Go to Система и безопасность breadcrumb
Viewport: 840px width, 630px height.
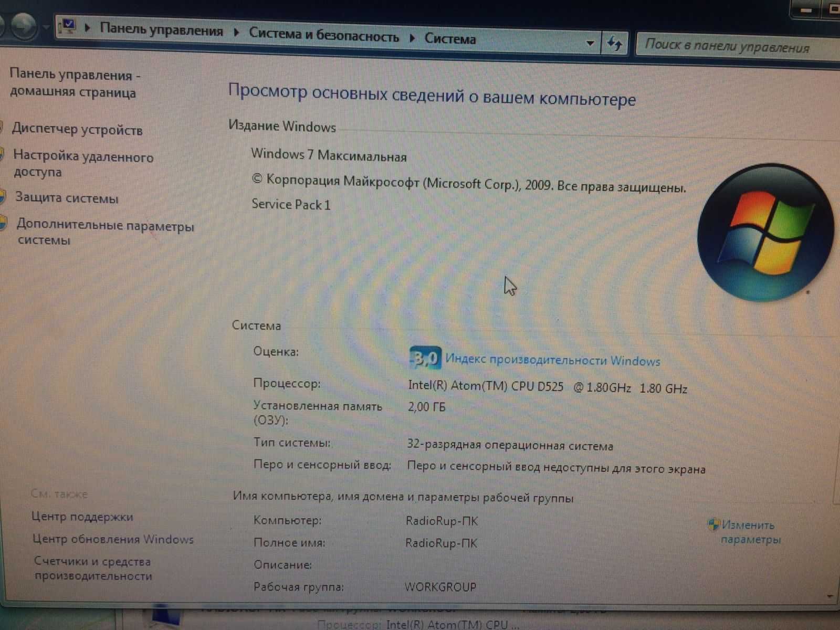pos(324,35)
